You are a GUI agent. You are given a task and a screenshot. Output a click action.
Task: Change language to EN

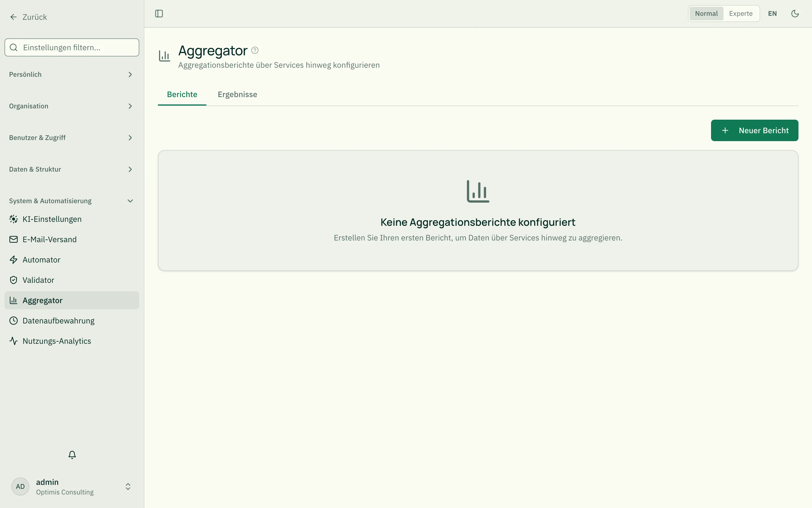(772, 14)
